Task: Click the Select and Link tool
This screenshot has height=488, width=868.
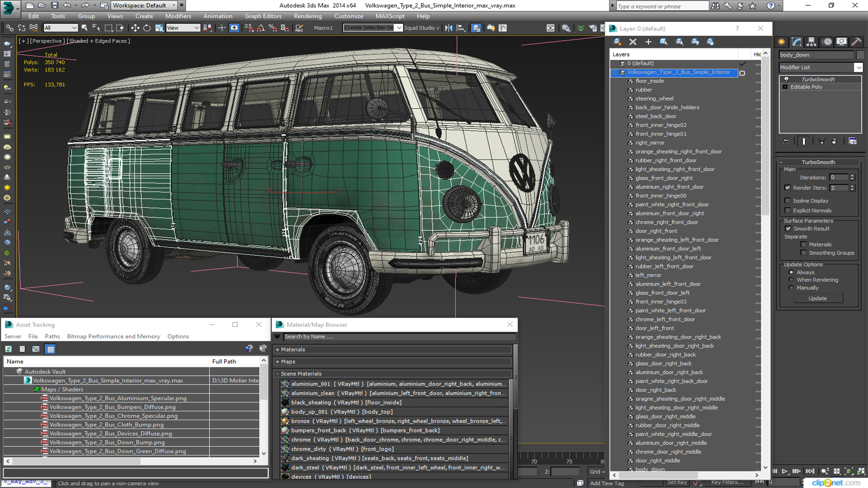Action: tap(9, 28)
